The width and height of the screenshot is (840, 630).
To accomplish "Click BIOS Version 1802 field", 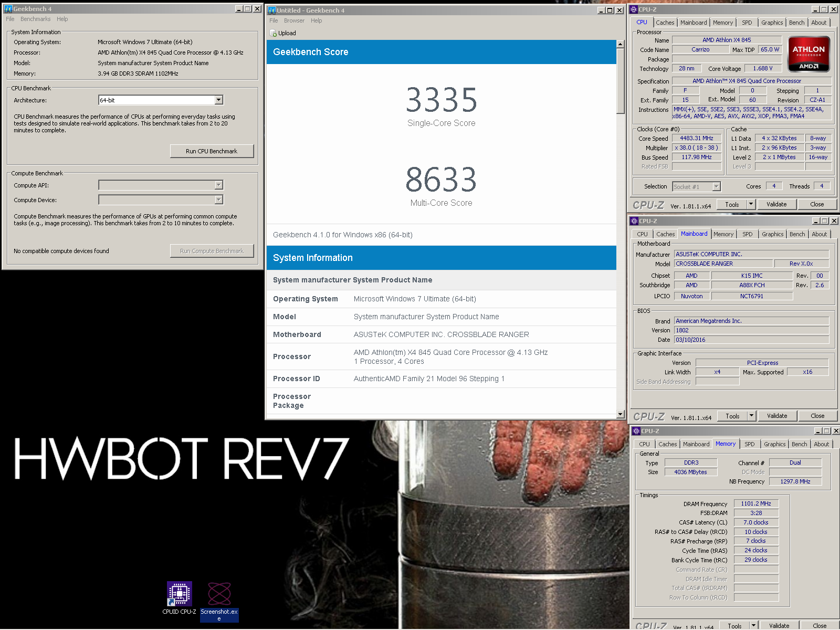I will click(x=751, y=330).
